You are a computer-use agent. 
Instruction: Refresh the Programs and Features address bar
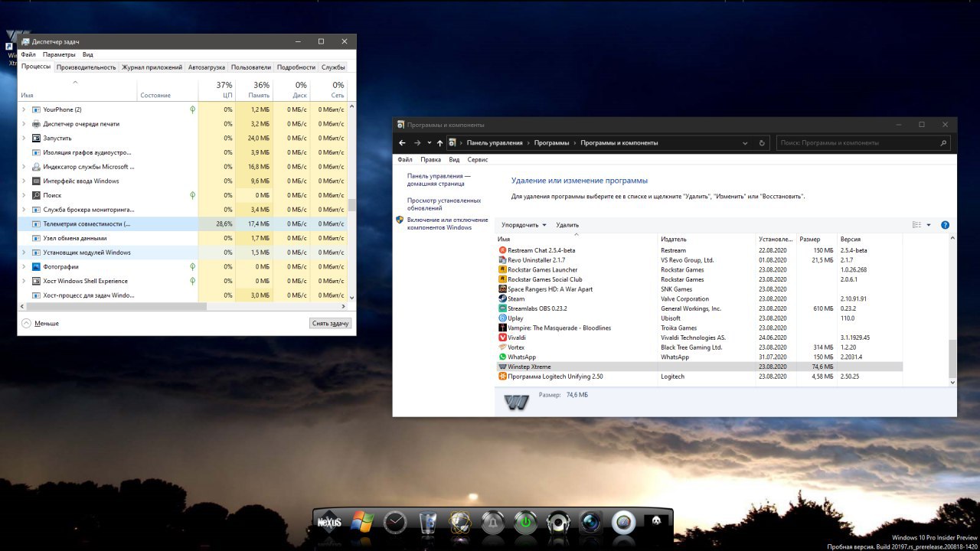point(762,143)
